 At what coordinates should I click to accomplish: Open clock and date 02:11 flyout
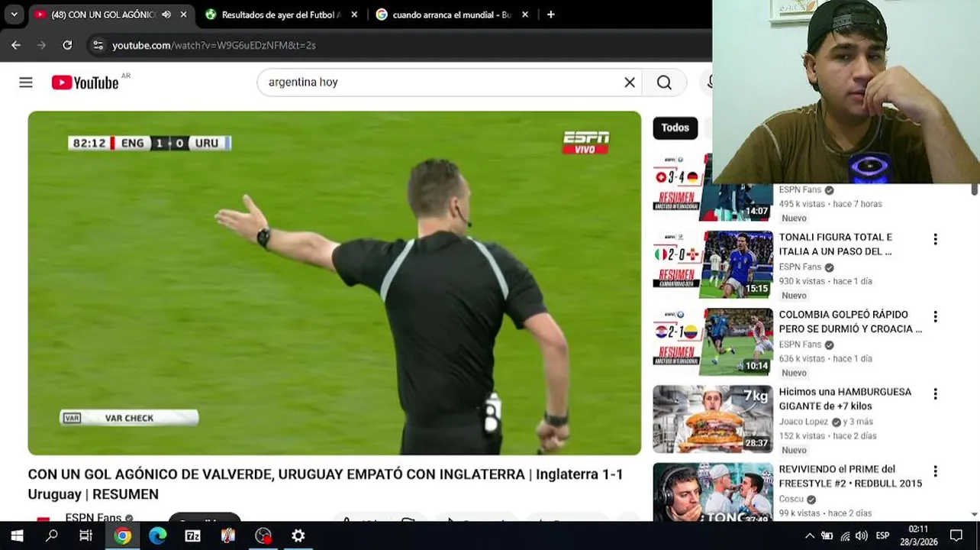tap(918, 535)
